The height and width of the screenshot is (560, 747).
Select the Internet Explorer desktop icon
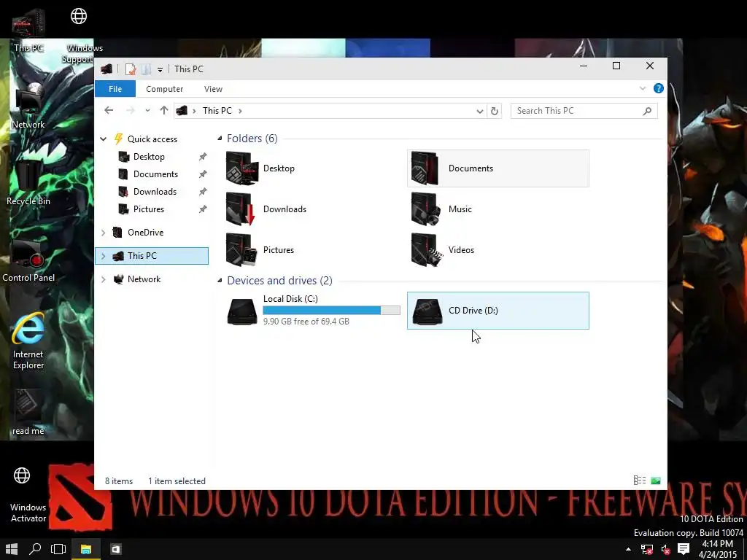[28, 341]
